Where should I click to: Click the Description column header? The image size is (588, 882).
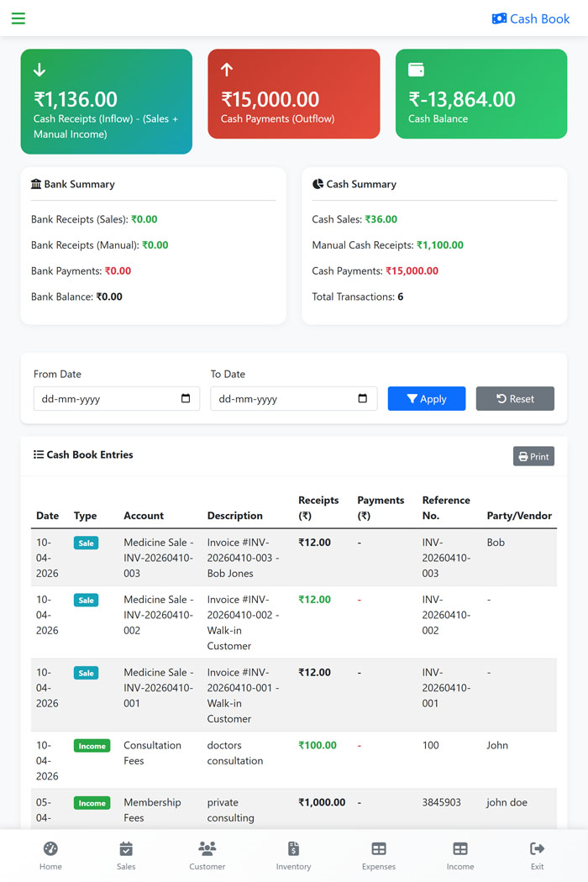click(x=234, y=516)
